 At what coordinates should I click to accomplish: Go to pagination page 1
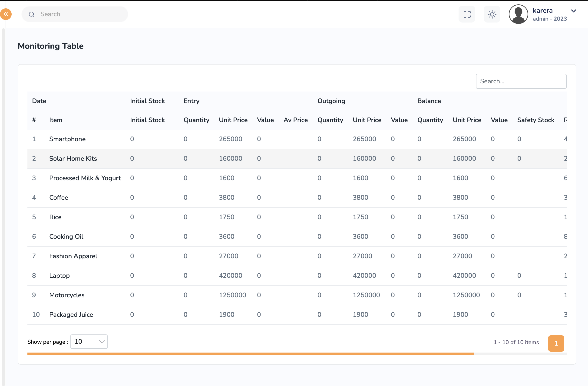[x=556, y=343]
